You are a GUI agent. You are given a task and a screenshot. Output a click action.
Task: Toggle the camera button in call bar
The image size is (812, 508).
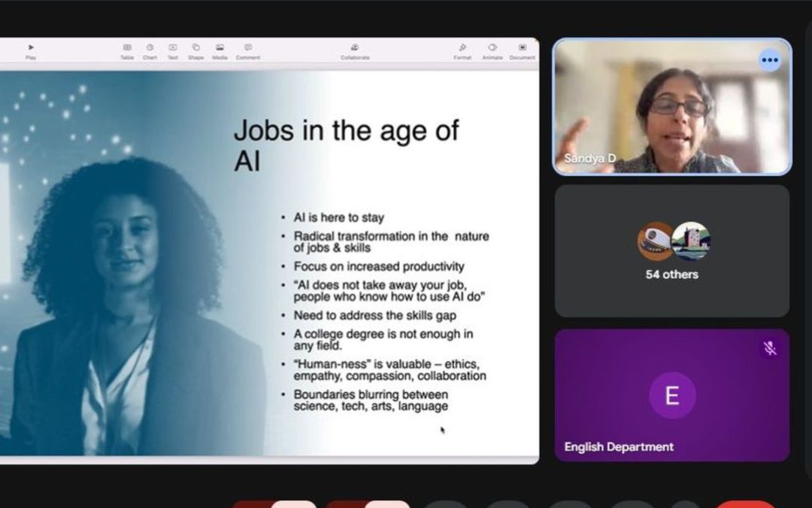[388, 504]
